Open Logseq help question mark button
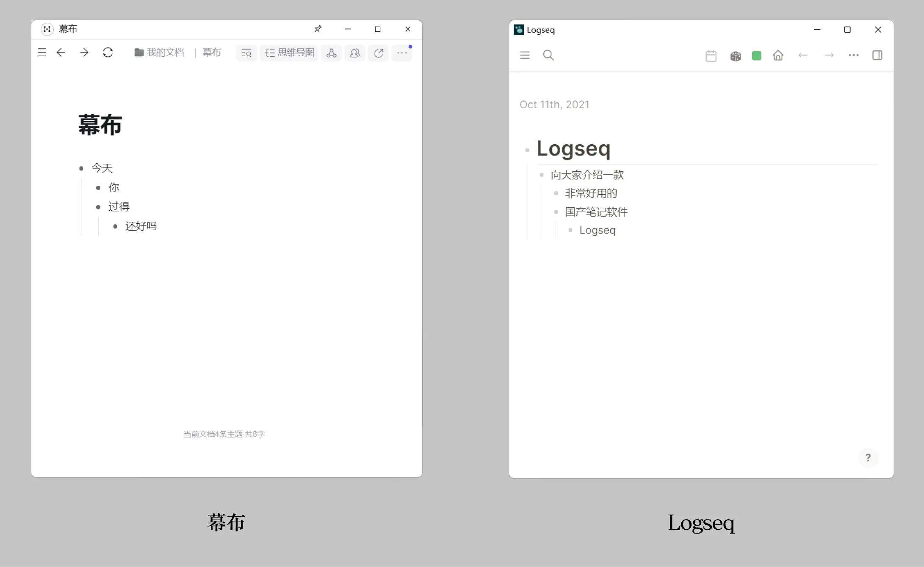 pos(868,457)
